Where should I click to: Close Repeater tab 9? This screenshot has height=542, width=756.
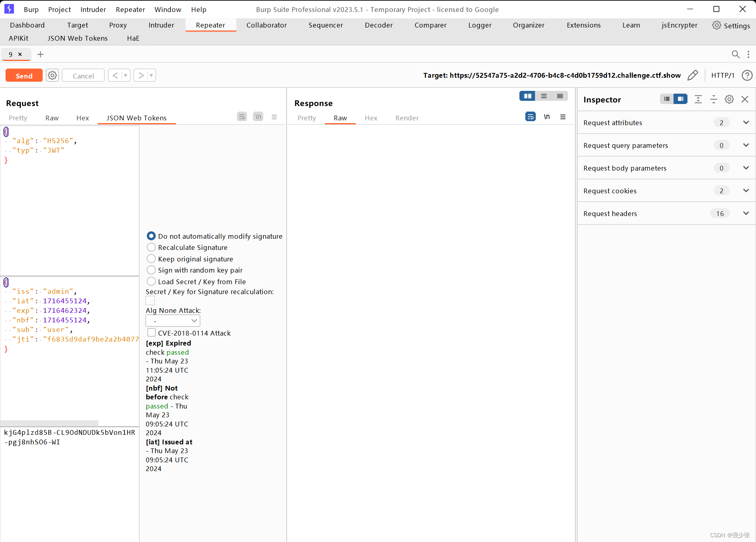[x=20, y=54]
